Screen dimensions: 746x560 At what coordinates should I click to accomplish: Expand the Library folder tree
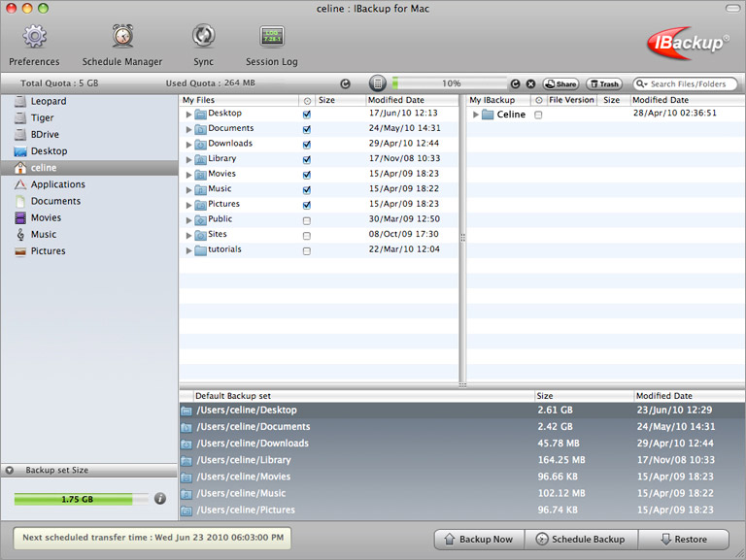[x=188, y=160]
